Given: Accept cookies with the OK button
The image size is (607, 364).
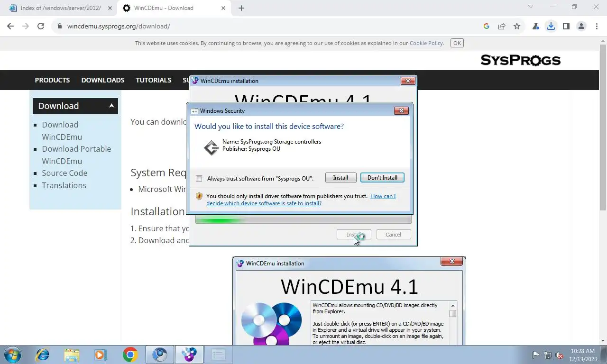Looking at the screenshot, I should tap(457, 43).
